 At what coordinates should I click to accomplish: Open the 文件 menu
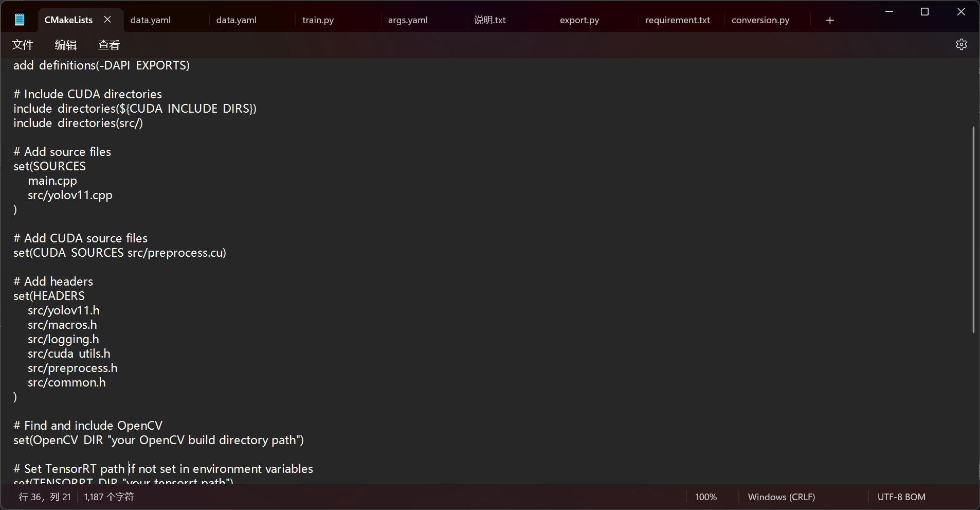coord(23,45)
